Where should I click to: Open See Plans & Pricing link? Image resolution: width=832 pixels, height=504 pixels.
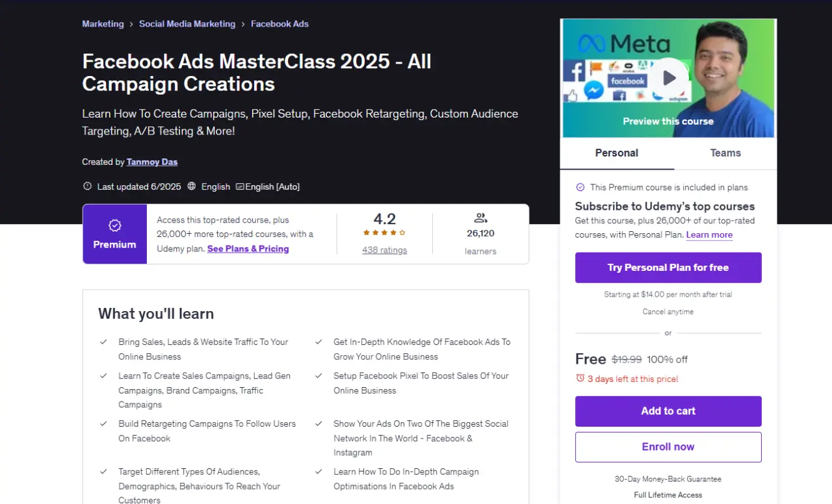[248, 249]
